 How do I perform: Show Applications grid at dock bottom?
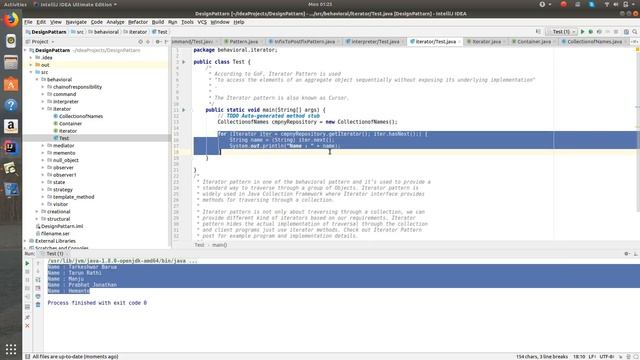tap(11, 349)
